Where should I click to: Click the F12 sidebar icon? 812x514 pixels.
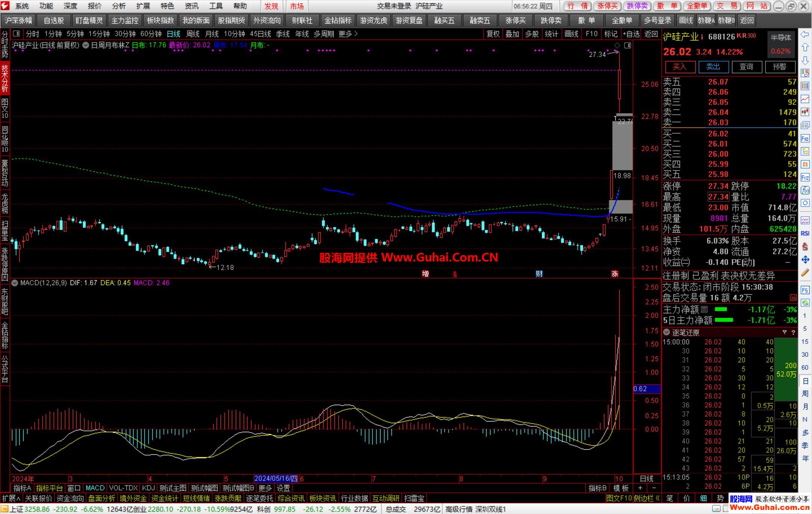tap(805, 177)
